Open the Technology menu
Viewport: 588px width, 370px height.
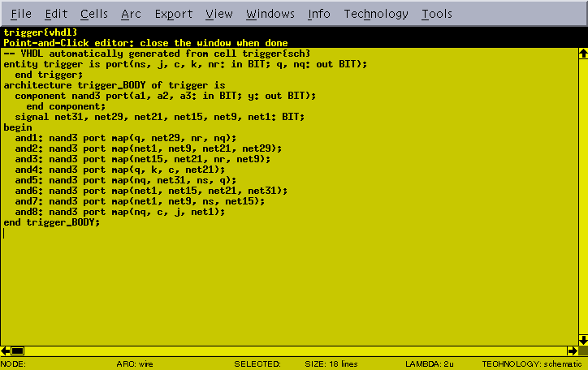(376, 14)
